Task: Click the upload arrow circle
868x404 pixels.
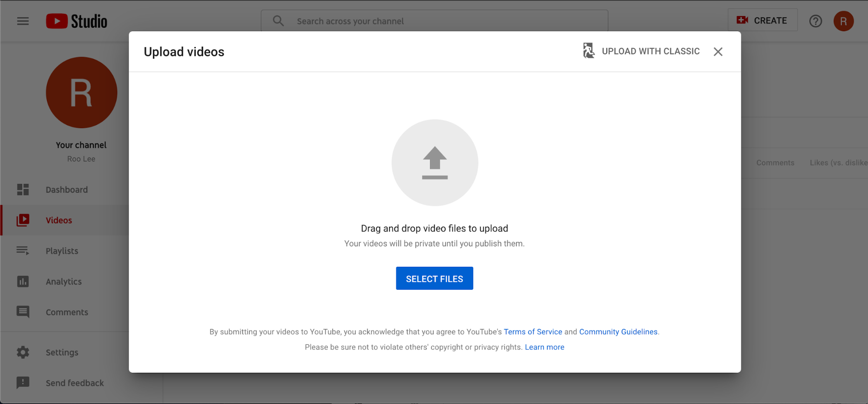Action: click(x=435, y=163)
